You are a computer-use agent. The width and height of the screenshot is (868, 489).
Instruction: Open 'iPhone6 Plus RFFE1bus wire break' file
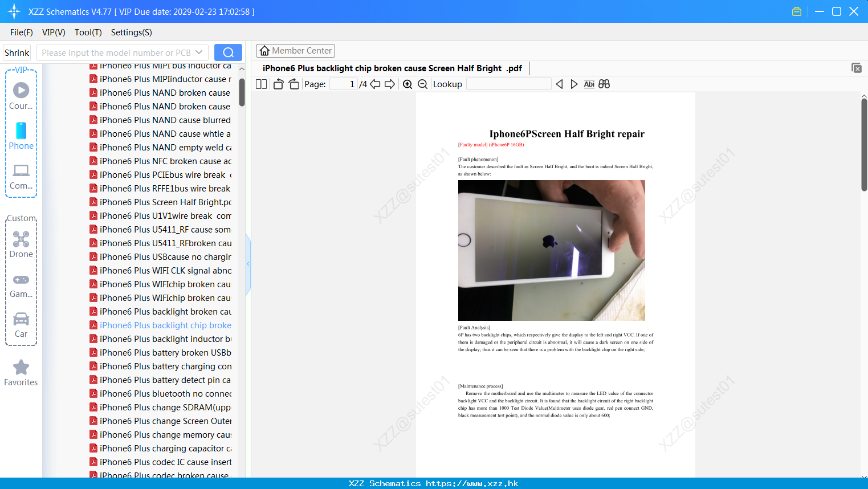[161, 189]
